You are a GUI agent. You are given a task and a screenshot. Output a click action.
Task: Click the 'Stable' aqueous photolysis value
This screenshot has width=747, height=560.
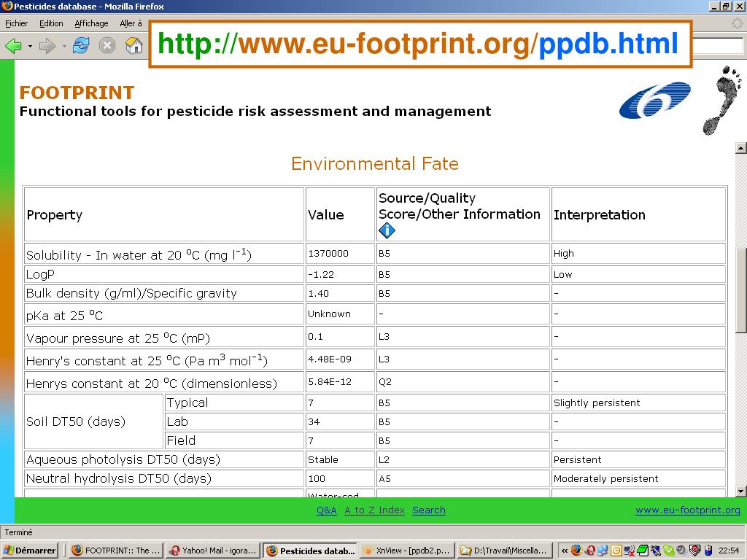point(323,459)
